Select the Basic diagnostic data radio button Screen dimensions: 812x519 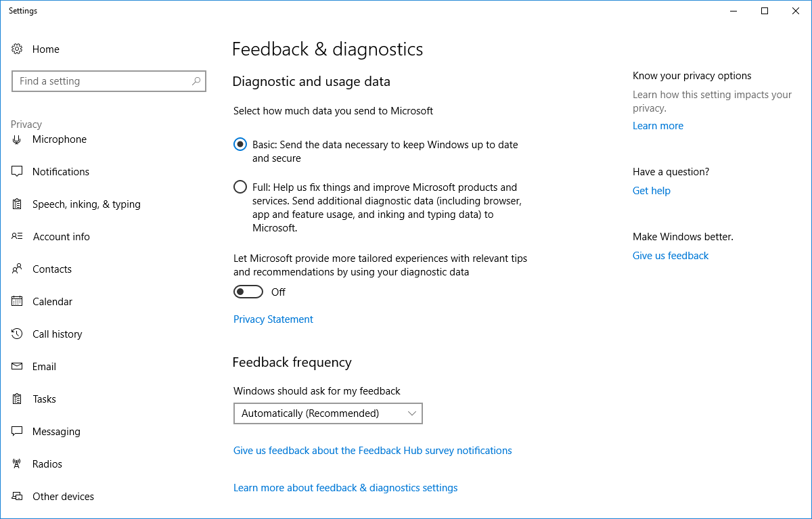click(240, 144)
